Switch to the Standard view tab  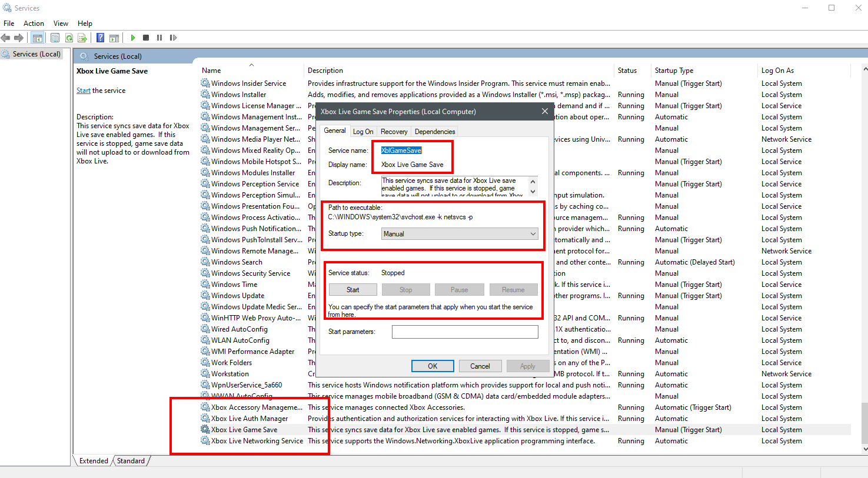point(131,461)
